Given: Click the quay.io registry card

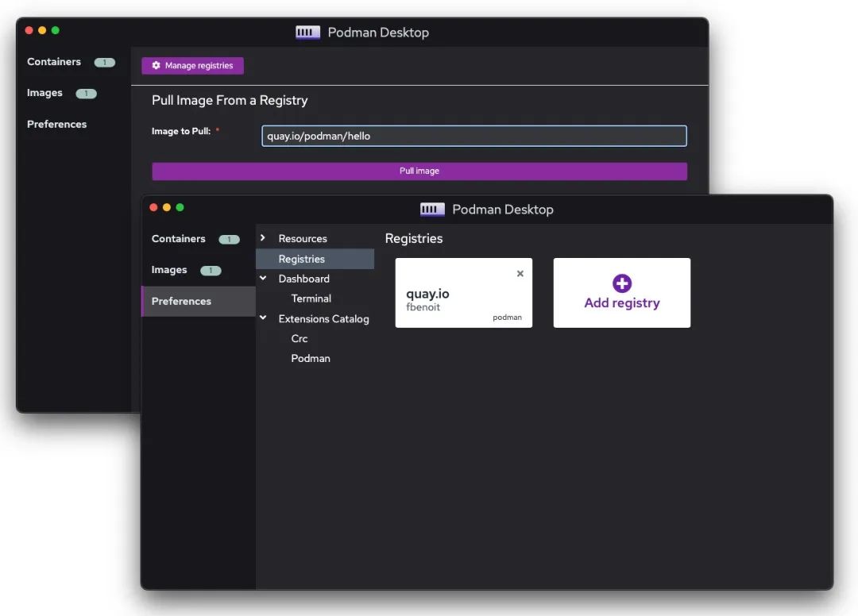Looking at the screenshot, I should (464, 293).
